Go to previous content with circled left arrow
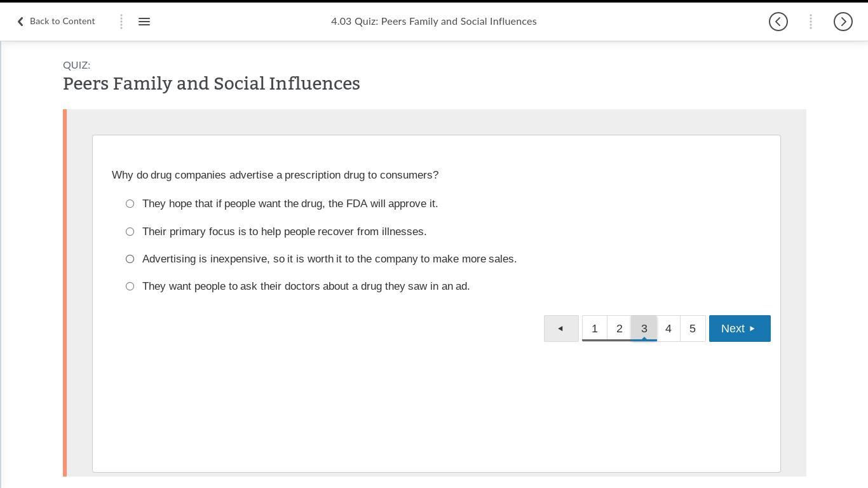Image resolution: width=868 pixels, height=488 pixels. click(x=778, y=22)
